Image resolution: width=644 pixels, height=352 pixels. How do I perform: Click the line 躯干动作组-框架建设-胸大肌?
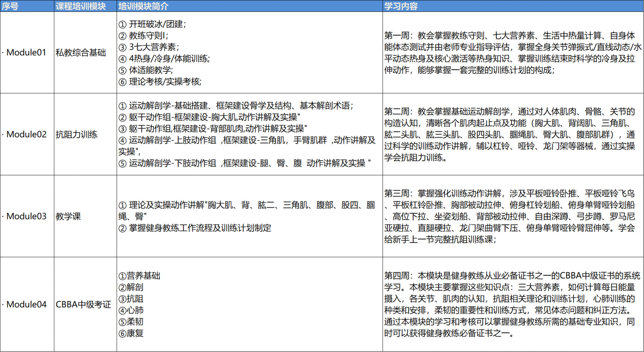[x=209, y=117]
